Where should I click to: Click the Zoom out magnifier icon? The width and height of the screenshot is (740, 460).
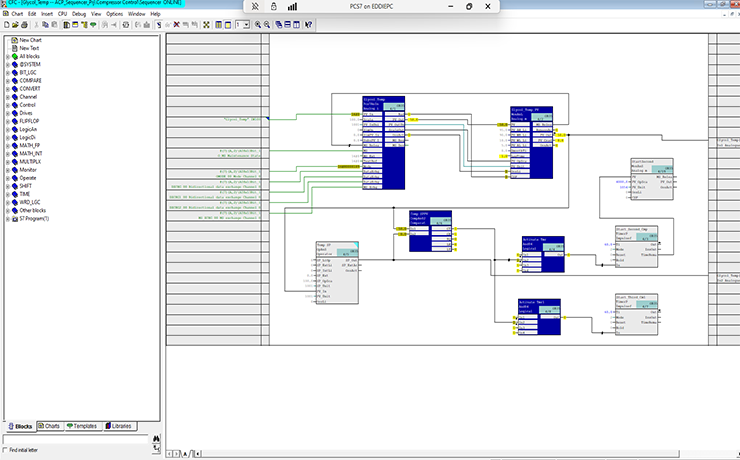(x=269, y=24)
